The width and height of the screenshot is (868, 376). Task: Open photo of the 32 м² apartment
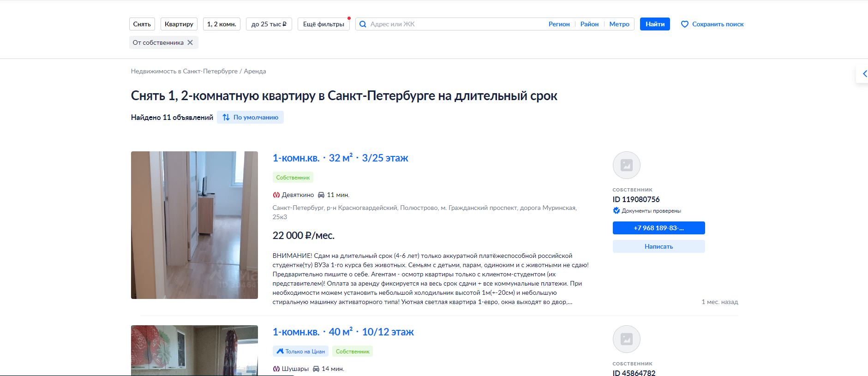coord(194,225)
